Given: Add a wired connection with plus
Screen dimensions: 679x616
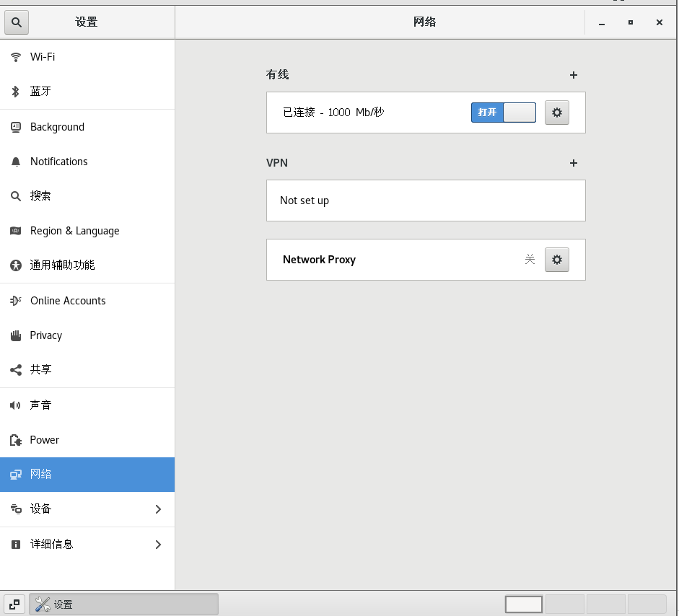Looking at the screenshot, I should (x=574, y=75).
